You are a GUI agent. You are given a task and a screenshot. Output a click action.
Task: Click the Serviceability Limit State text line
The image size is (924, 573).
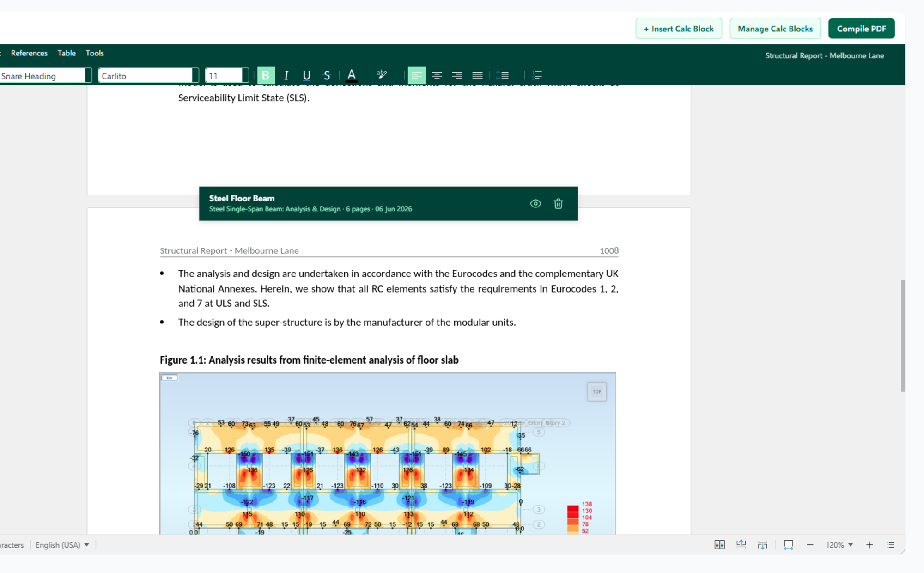tap(243, 98)
